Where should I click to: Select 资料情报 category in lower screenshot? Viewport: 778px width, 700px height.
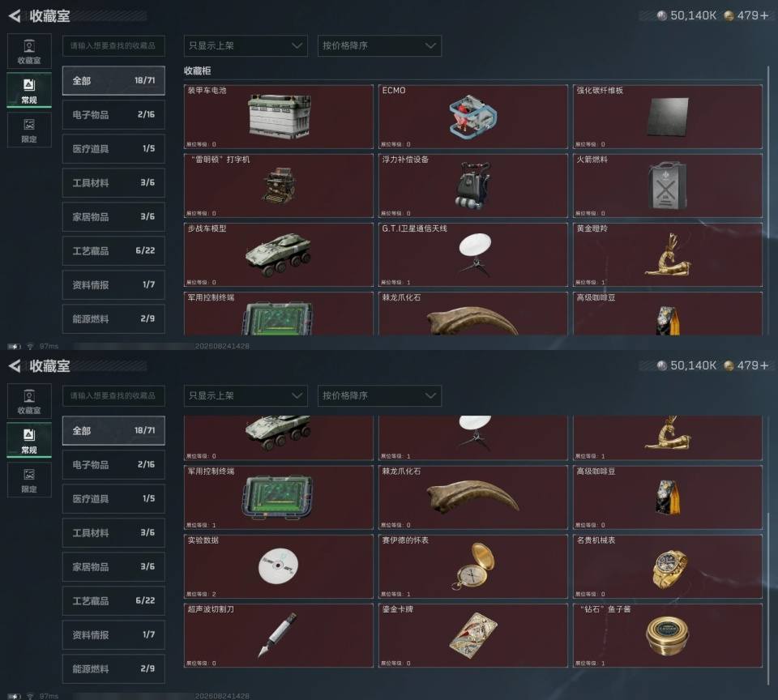(x=113, y=635)
